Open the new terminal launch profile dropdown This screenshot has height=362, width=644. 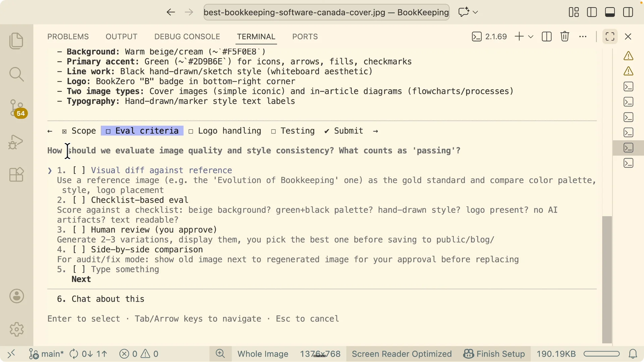pos(531,37)
